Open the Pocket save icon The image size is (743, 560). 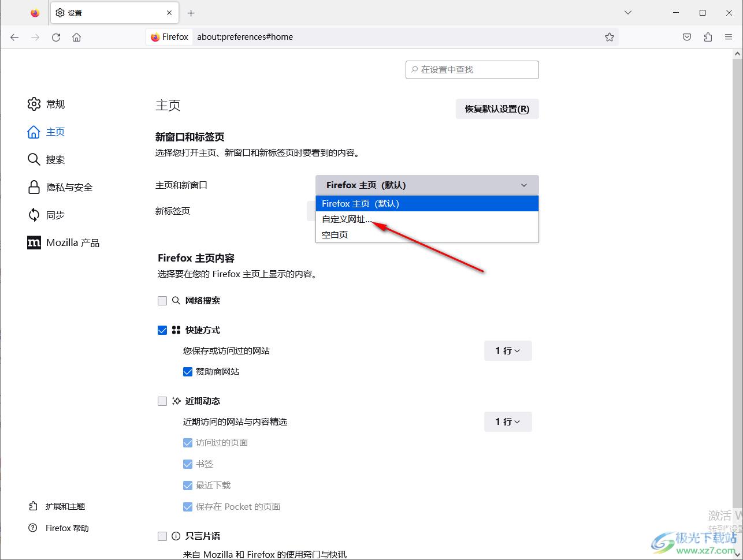coord(687,37)
